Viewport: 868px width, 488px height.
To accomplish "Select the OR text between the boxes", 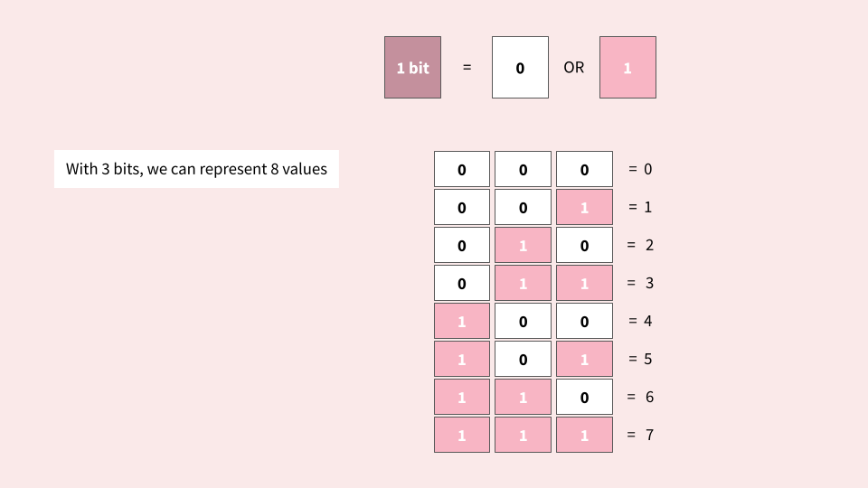I will click(573, 68).
